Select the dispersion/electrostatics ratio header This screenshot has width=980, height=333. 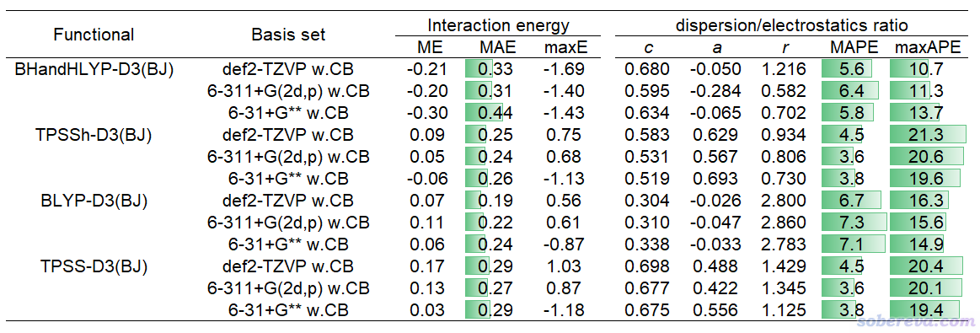click(x=792, y=25)
